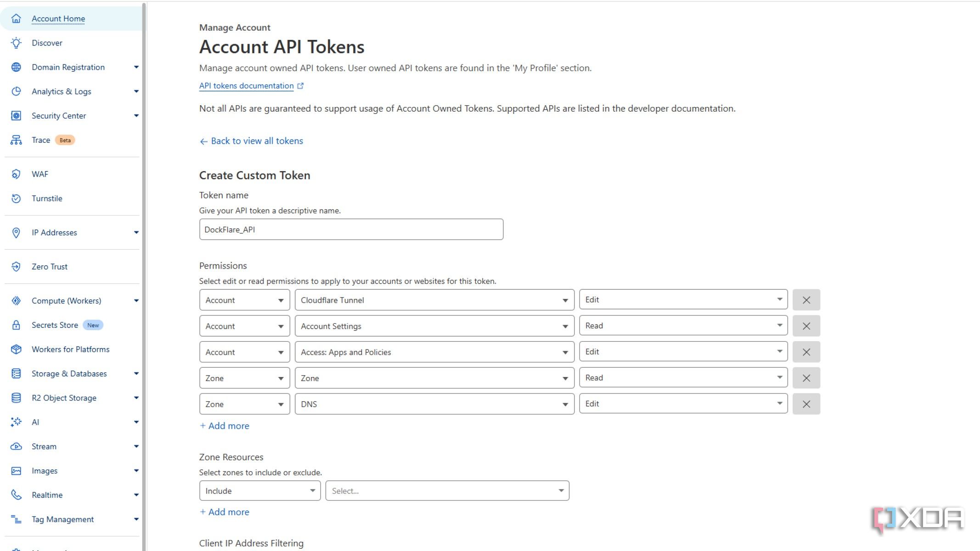
Task: Click the Trace network icon
Action: 16,140
